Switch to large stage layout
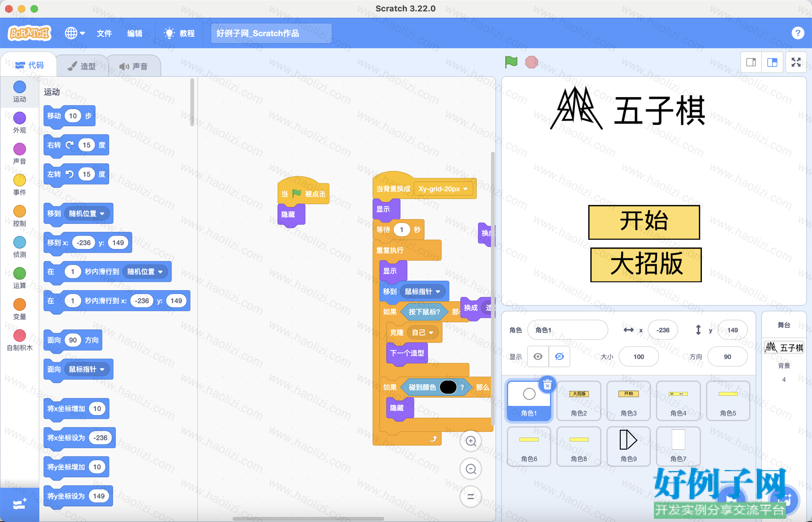The width and height of the screenshot is (812, 522). pos(772,62)
